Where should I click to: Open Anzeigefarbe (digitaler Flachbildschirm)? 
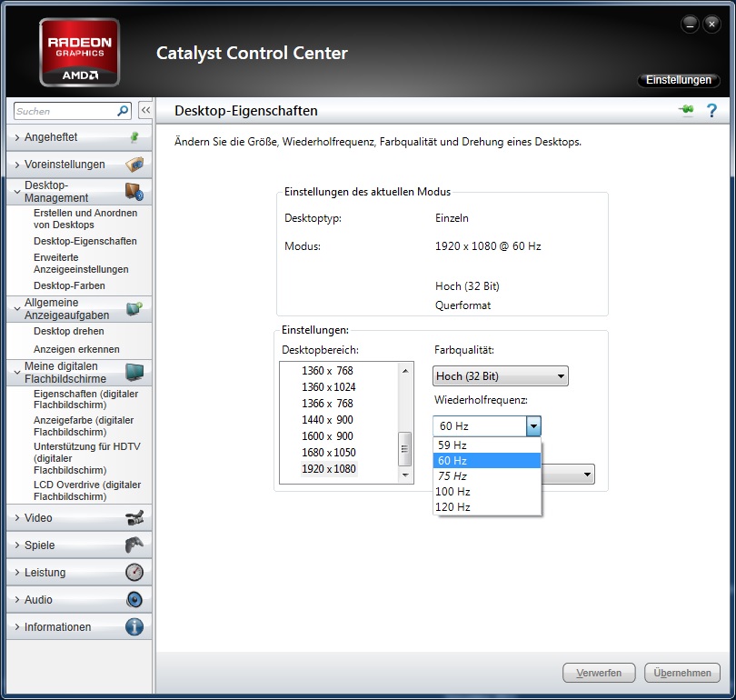(x=84, y=425)
